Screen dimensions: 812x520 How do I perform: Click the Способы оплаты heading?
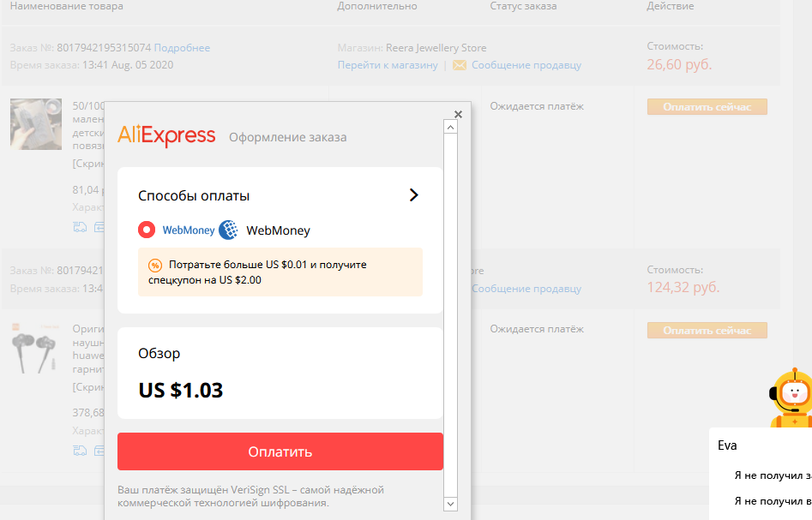(194, 195)
